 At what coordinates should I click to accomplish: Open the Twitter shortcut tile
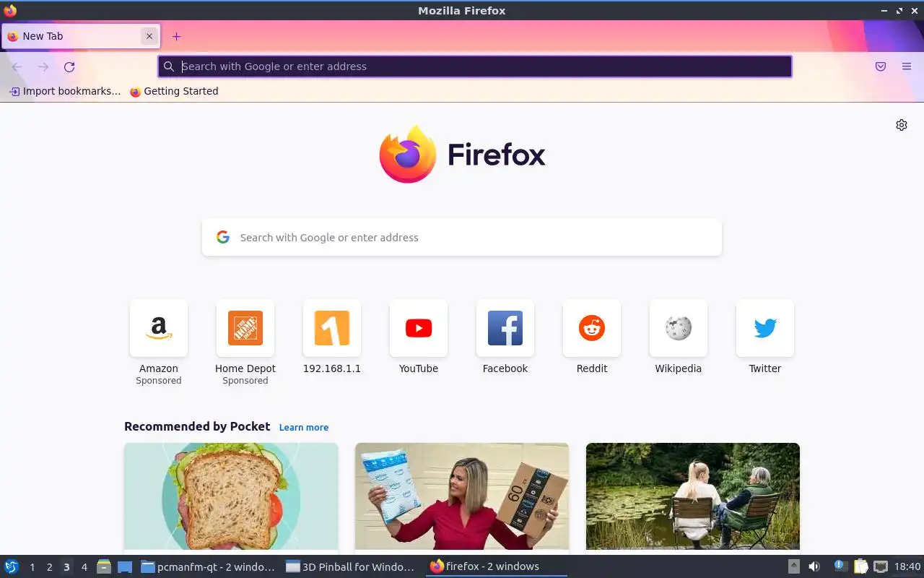pyautogui.click(x=765, y=328)
